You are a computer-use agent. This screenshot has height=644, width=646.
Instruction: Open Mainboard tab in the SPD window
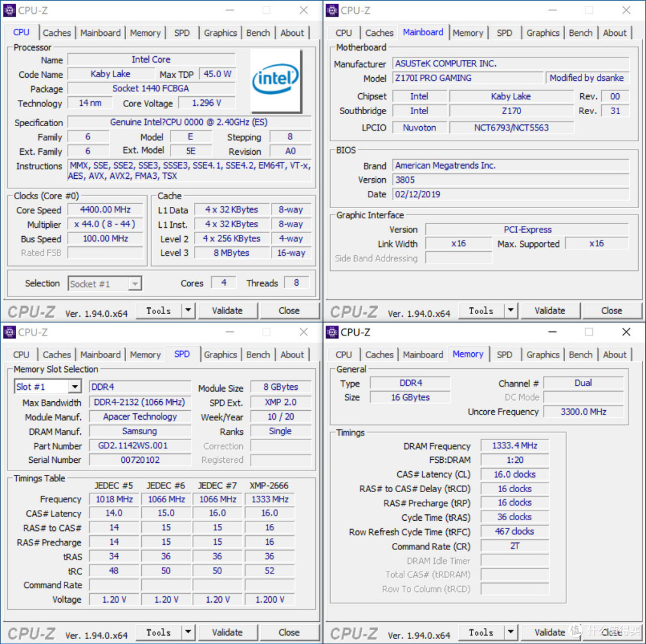coord(100,355)
